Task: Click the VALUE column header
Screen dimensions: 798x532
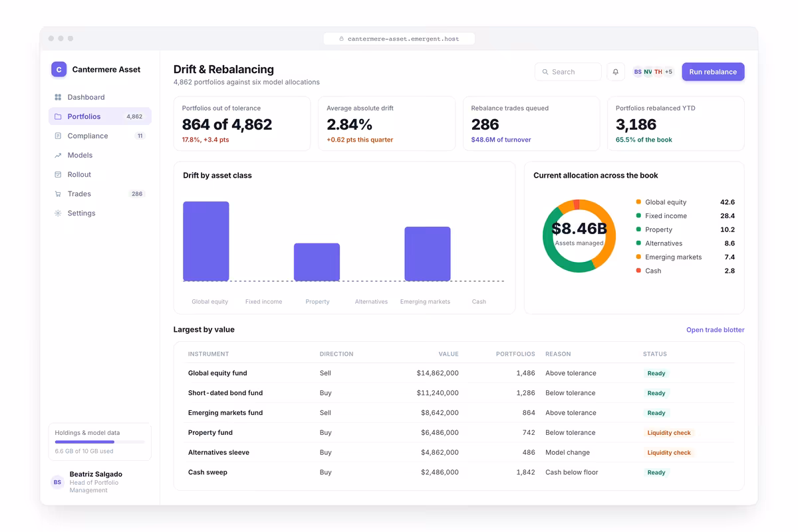Action: 448,354
